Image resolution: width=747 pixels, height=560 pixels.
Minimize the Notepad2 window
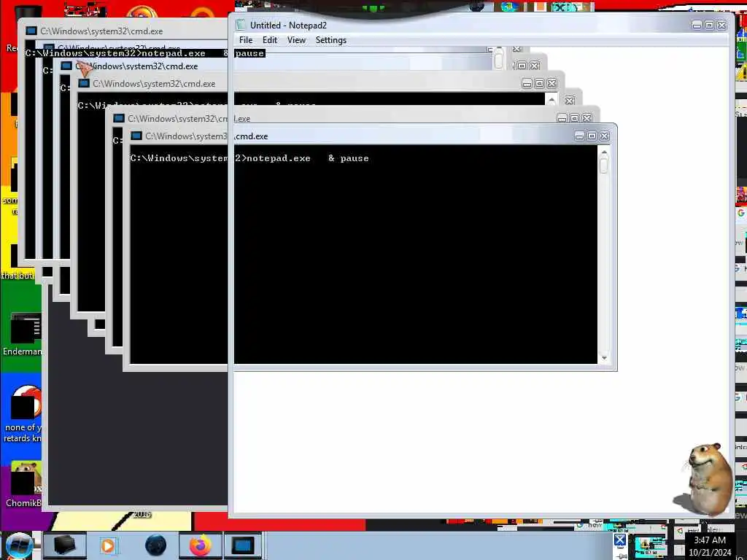[x=697, y=26]
